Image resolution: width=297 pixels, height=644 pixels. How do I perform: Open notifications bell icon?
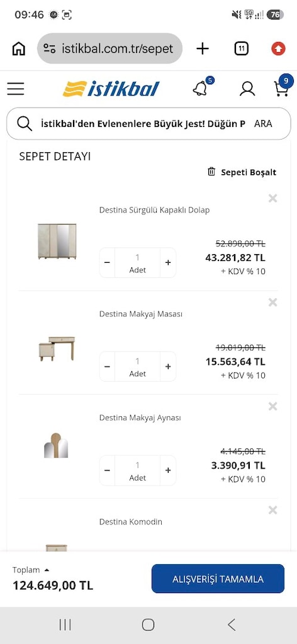tap(200, 88)
